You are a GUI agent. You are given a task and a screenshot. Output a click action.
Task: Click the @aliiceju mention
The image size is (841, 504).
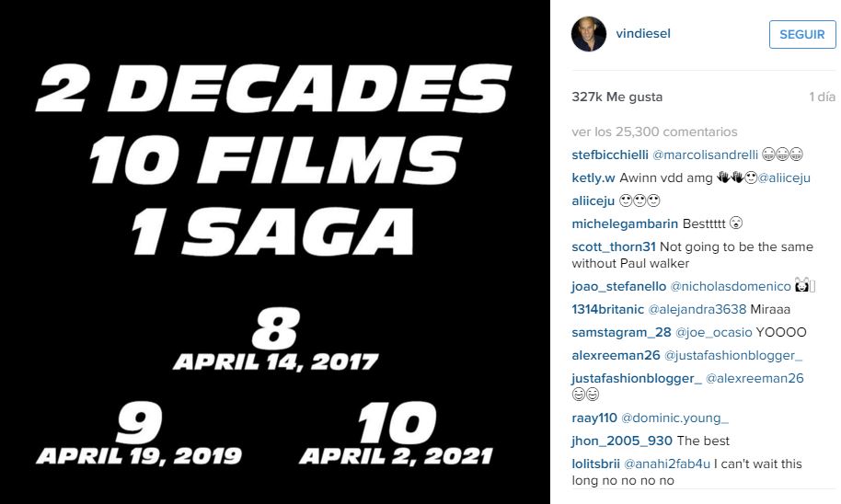point(783,178)
